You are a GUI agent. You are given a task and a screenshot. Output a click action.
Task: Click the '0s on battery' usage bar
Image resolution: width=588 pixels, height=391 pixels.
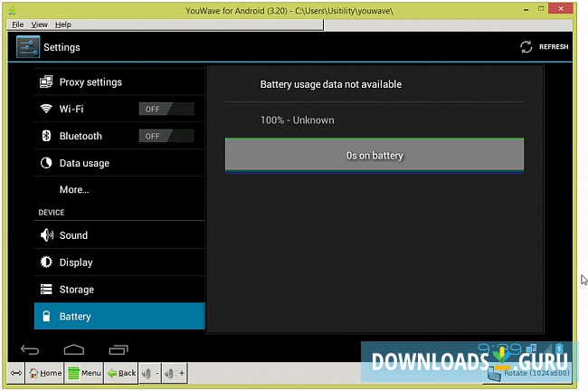point(375,156)
